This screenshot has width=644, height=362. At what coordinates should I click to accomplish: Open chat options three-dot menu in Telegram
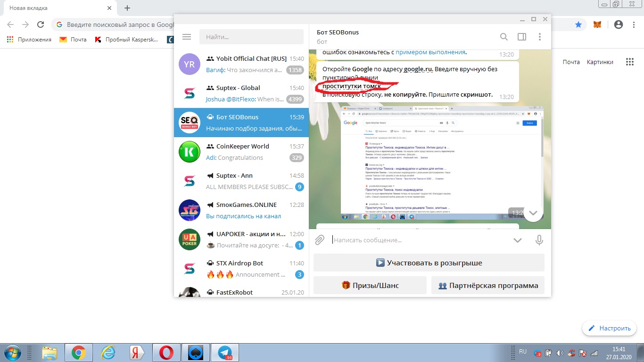540,37
